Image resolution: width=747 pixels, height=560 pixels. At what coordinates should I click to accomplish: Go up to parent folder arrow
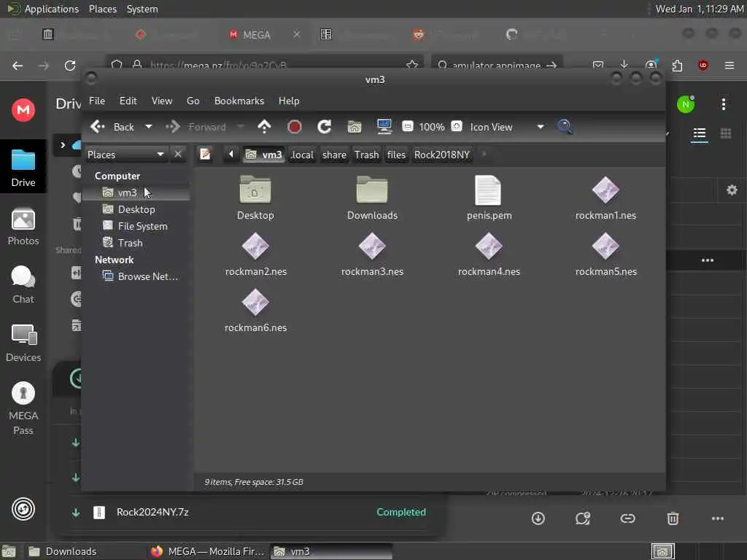click(264, 127)
